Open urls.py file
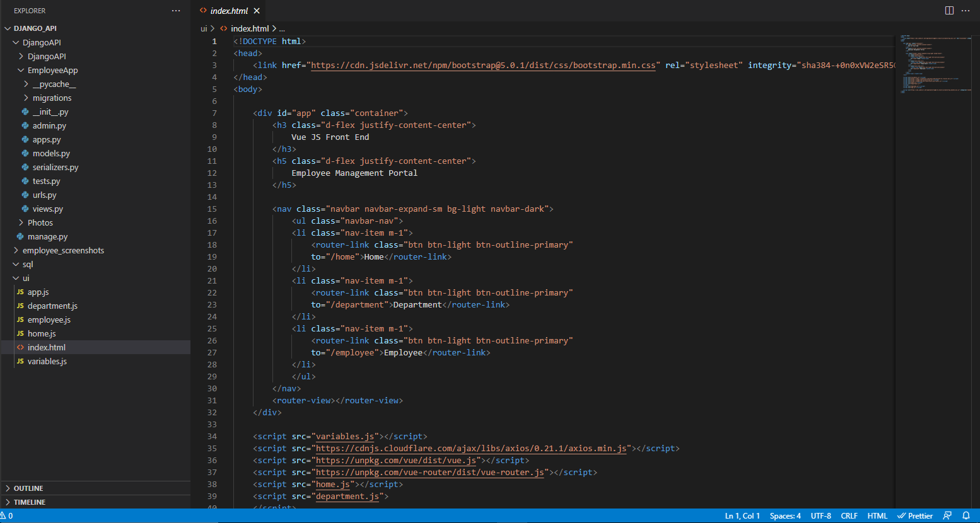The width and height of the screenshot is (980, 523). click(x=95, y=195)
